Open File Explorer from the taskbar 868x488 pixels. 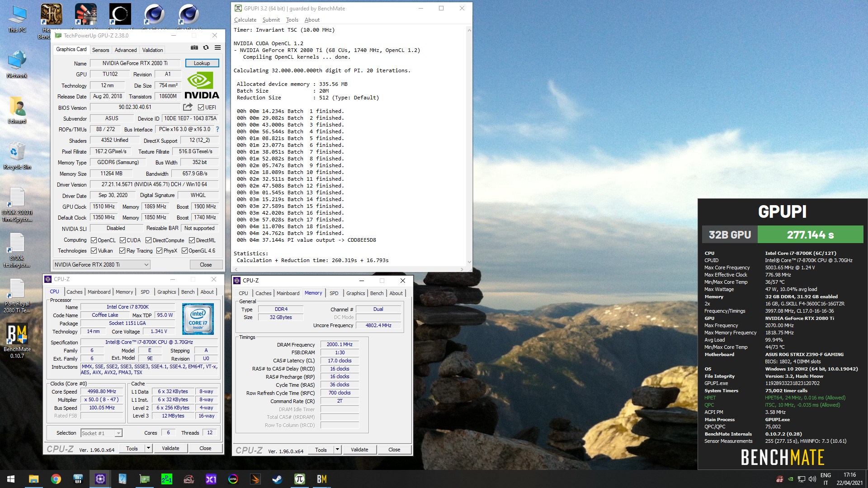tap(33, 479)
